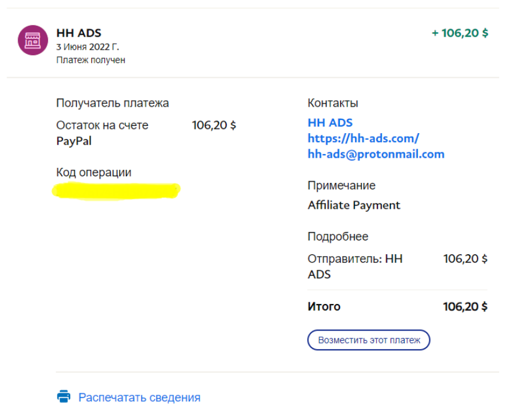
Task: Click the "Остаток на счете PayPal" label
Action: (102, 133)
